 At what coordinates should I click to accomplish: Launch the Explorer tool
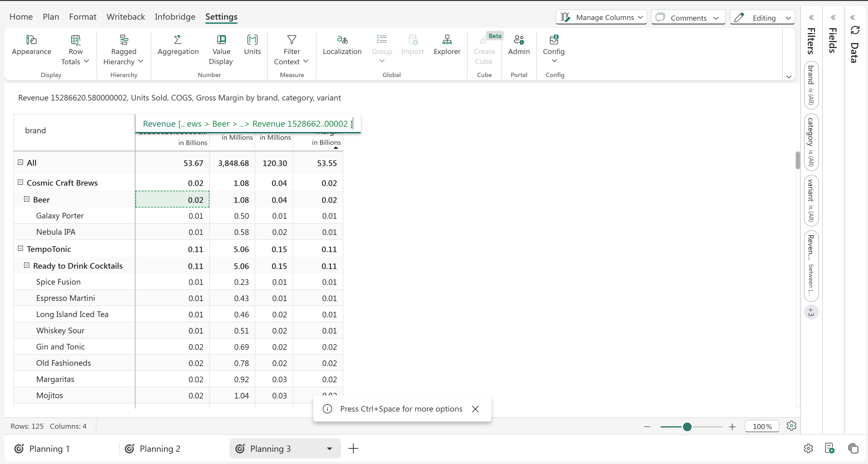point(447,40)
